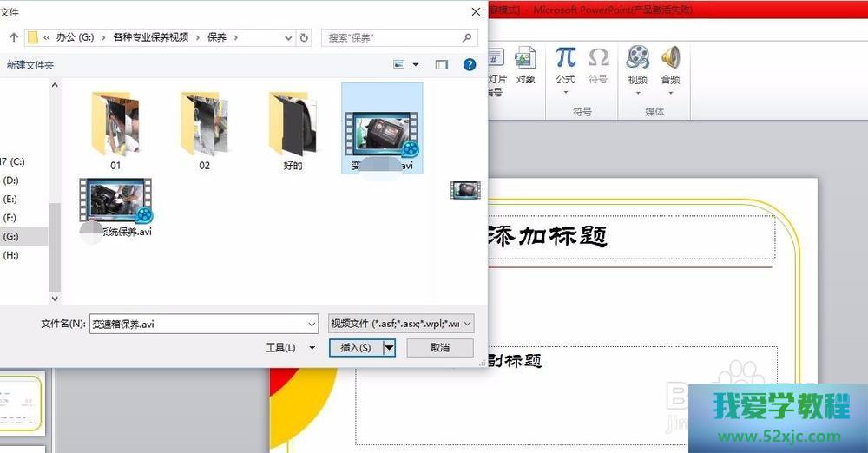Image resolution: width=868 pixels, height=453 pixels.
Task: Toggle the preview pane button
Action: [x=442, y=65]
